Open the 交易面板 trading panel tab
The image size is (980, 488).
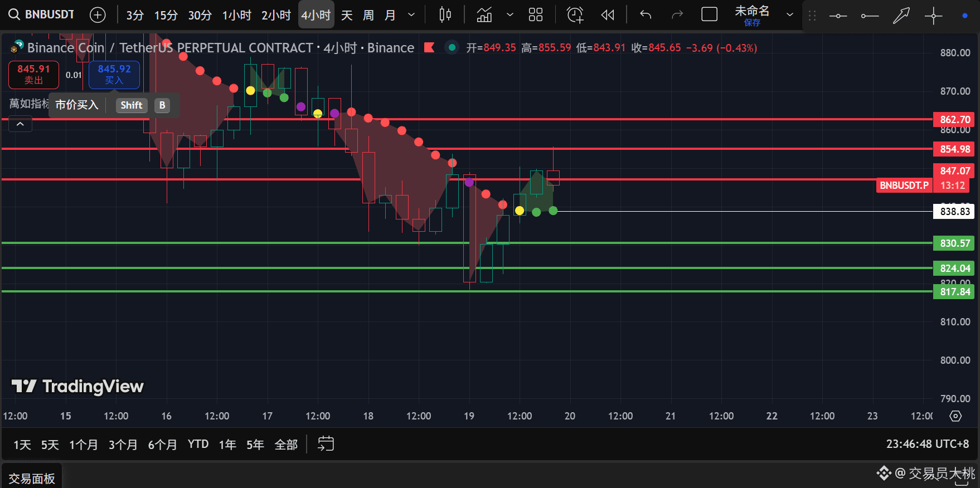coord(32,479)
